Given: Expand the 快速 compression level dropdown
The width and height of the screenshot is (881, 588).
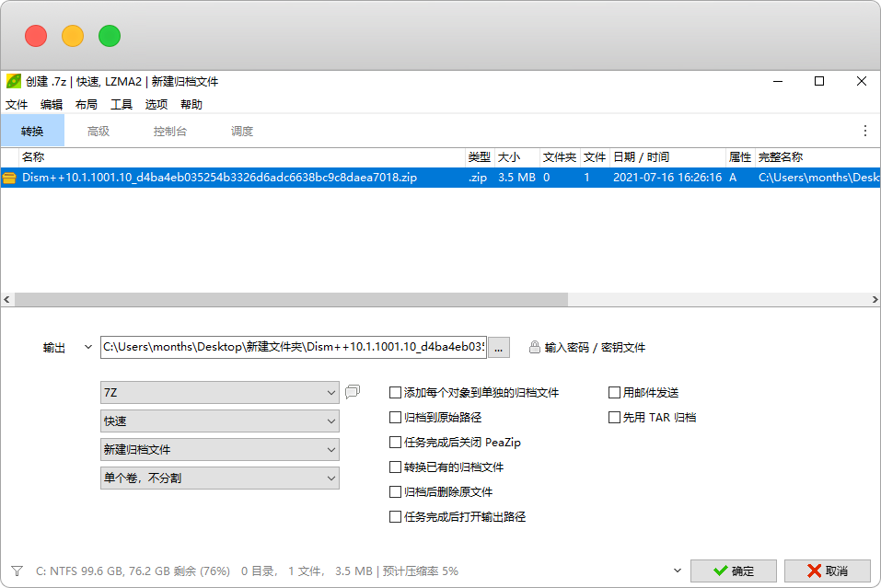Looking at the screenshot, I should (219, 421).
